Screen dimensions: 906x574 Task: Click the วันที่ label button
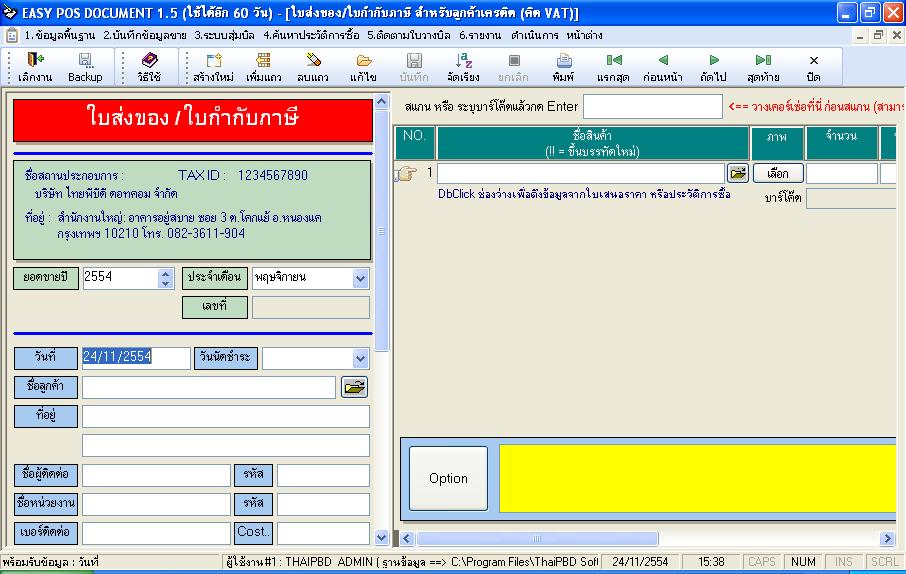pyautogui.click(x=46, y=358)
